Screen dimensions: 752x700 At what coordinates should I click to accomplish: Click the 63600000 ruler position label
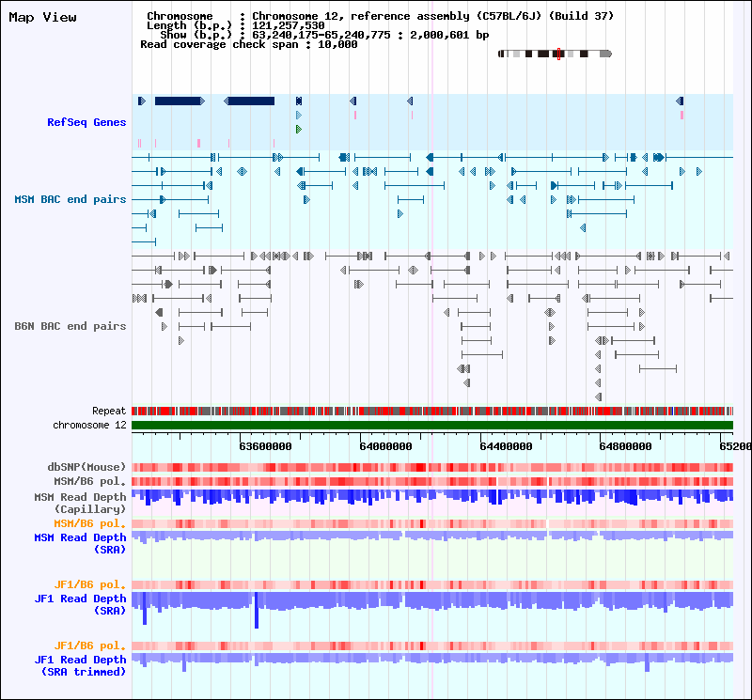tap(265, 446)
